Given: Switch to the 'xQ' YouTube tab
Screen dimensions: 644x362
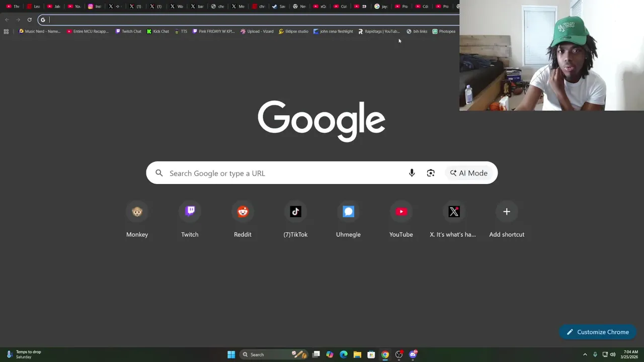Looking at the screenshot, I should point(320,7).
